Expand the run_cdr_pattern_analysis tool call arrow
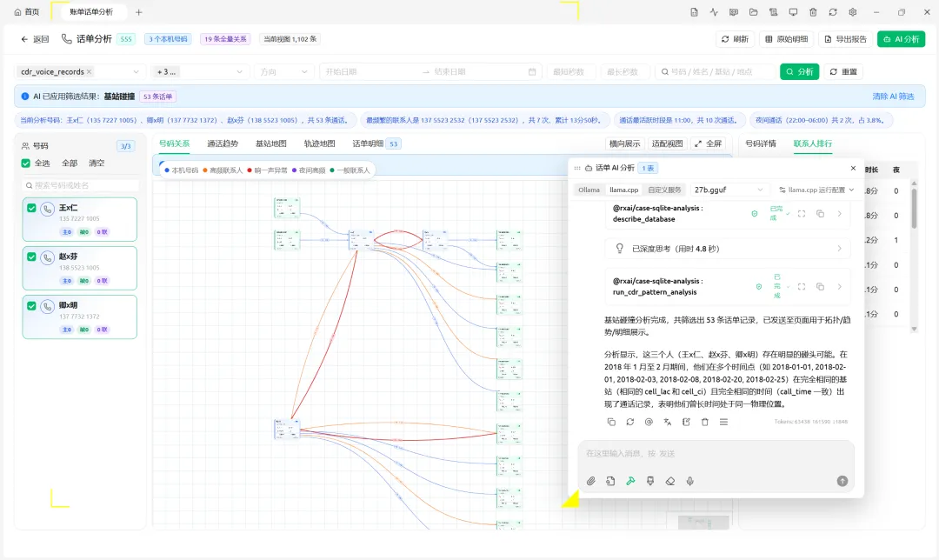Screen dimensions: 939x560 click(x=840, y=287)
